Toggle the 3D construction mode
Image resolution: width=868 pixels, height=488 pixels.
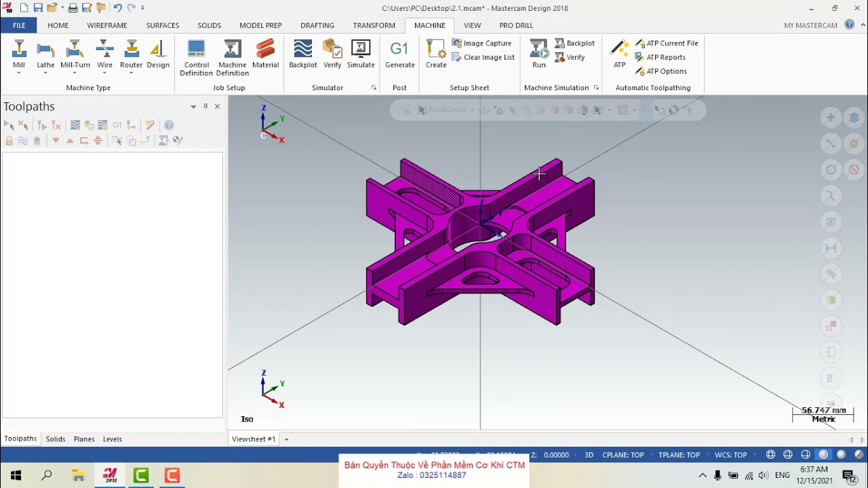tap(589, 455)
